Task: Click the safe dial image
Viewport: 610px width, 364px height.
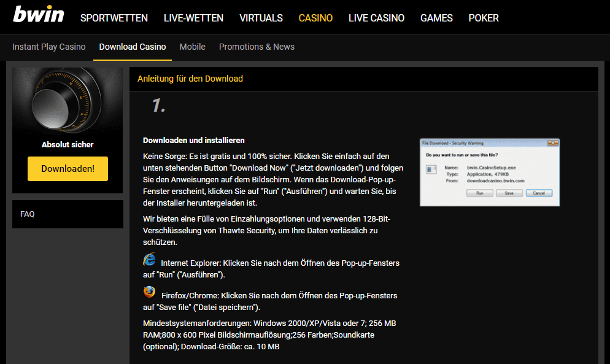Action: [x=68, y=101]
